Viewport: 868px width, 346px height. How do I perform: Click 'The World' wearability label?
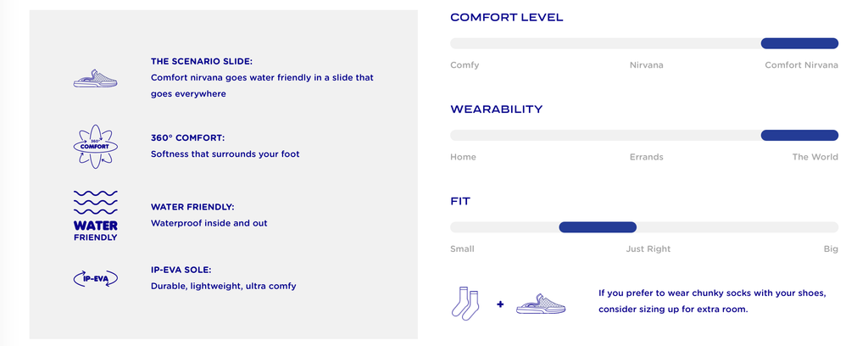click(x=815, y=157)
